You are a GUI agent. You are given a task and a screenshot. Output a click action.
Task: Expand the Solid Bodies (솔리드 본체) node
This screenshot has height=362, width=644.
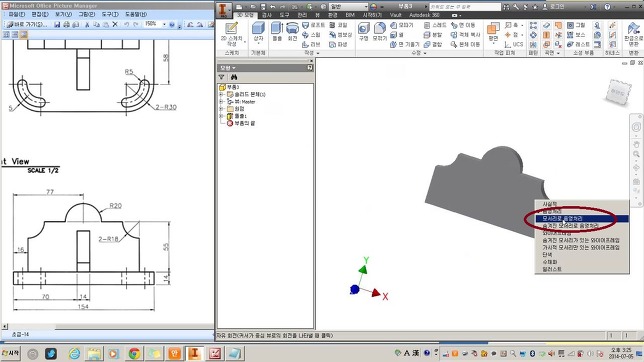point(221,95)
